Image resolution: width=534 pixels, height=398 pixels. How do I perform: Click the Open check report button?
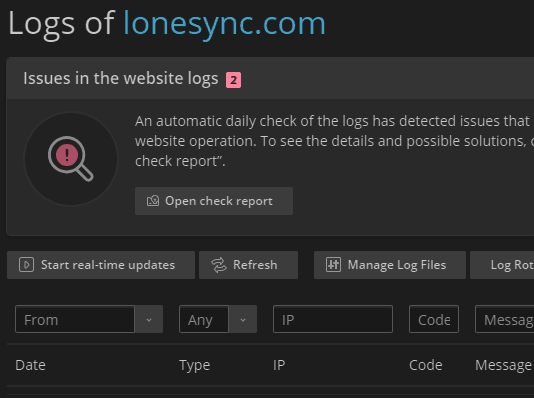(x=214, y=201)
